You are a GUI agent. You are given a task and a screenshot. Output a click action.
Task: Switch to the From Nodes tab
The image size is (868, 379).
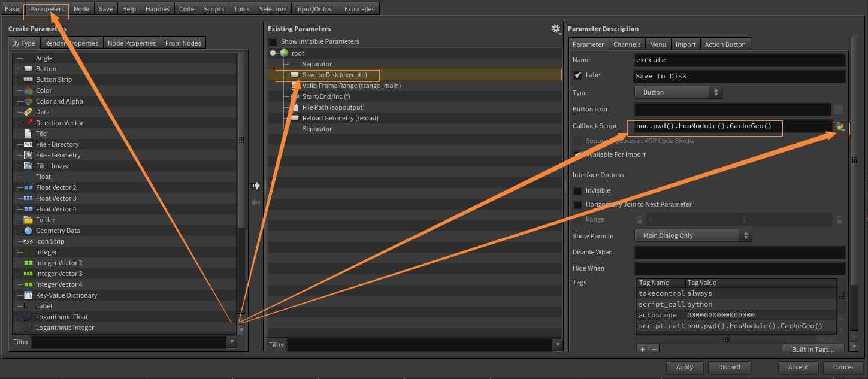pyautogui.click(x=183, y=43)
